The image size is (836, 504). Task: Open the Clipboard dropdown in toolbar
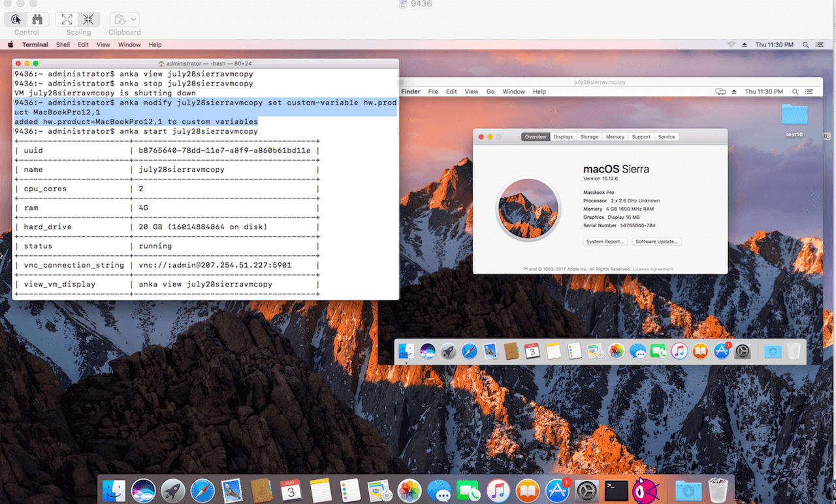coord(124,19)
